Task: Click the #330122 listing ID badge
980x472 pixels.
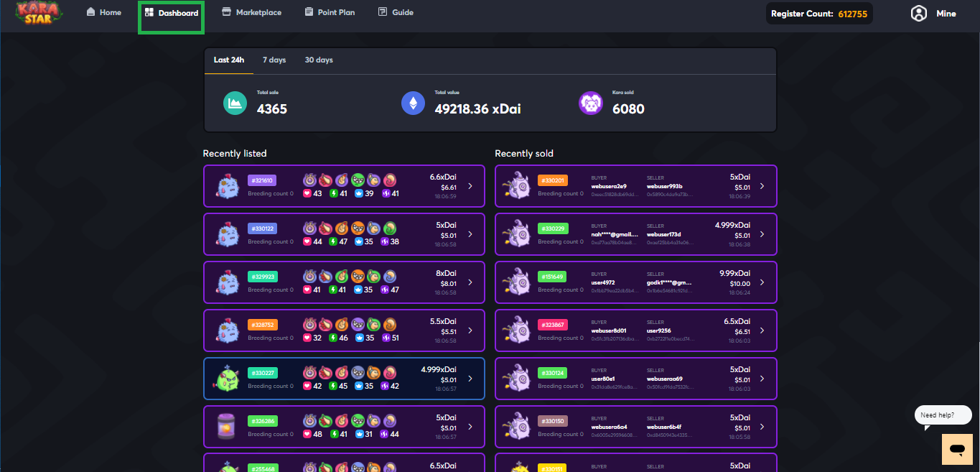Action: (x=262, y=228)
